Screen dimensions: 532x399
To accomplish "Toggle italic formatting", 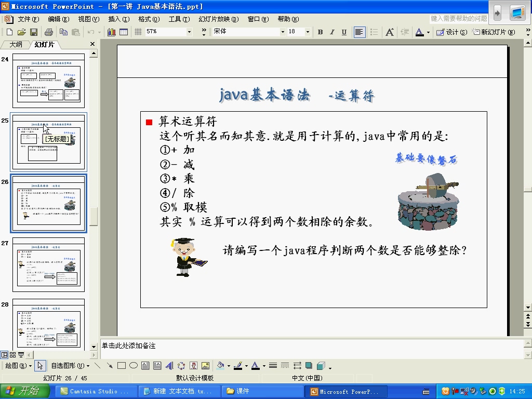I will [332, 32].
